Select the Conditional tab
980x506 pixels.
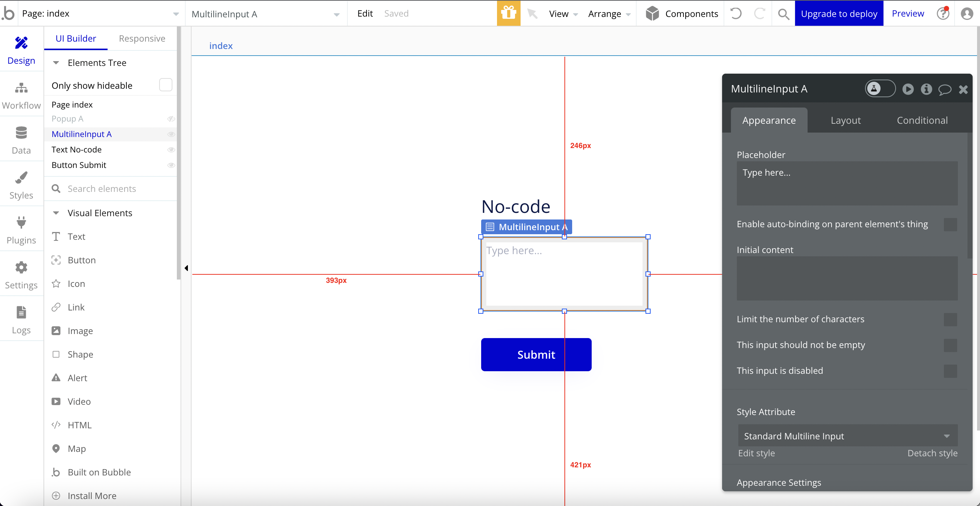pos(922,120)
